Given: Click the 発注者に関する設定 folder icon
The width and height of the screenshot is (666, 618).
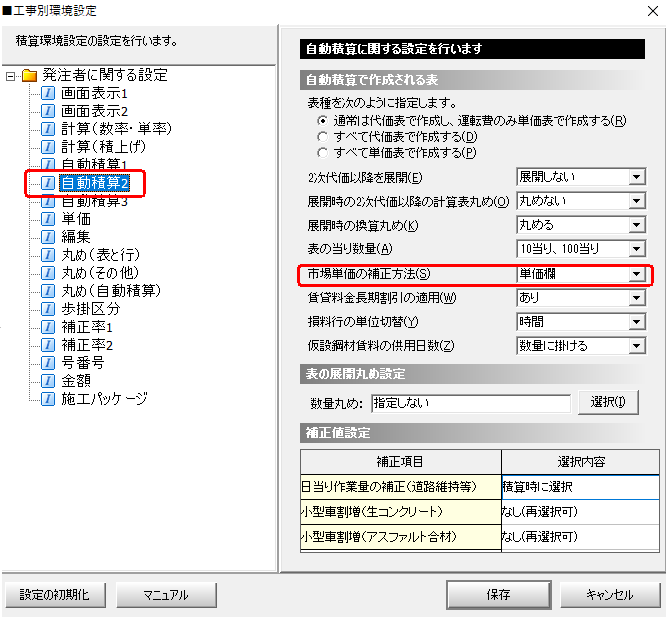Looking at the screenshot, I should pos(29,76).
